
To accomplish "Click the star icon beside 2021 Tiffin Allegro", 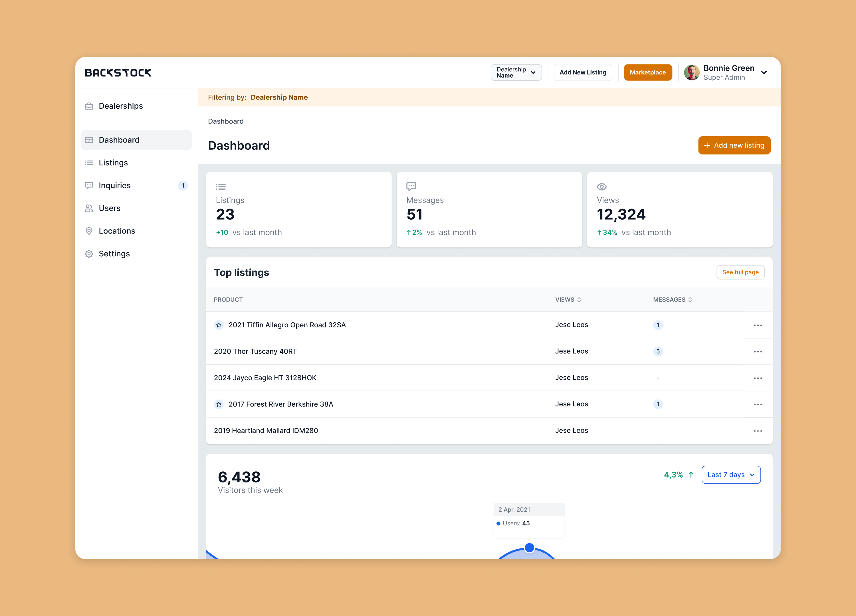I will click(x=219, y=325).
